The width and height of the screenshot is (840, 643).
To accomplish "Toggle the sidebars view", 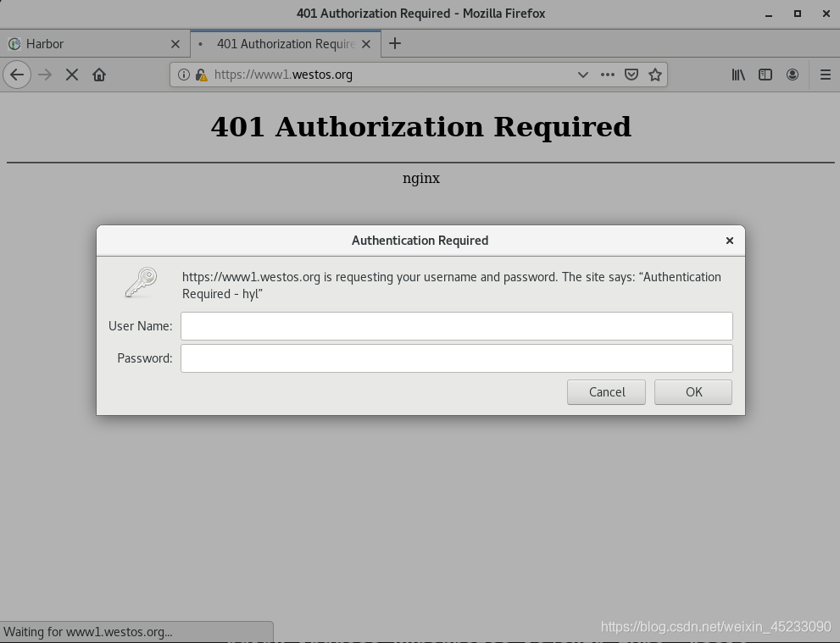I will click(765, 75).
